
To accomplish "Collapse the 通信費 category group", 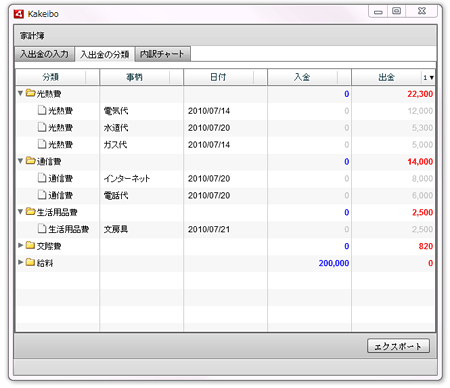I will coord(20,161).
